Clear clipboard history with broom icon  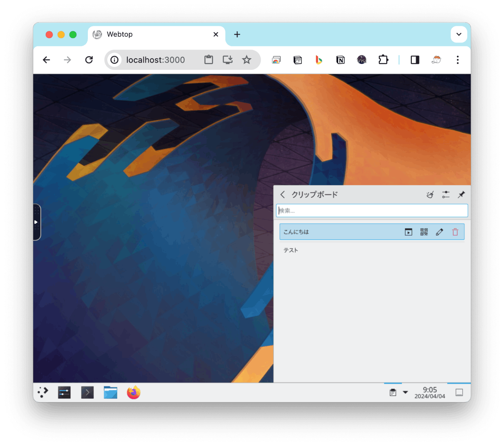(x=430, y=195)
